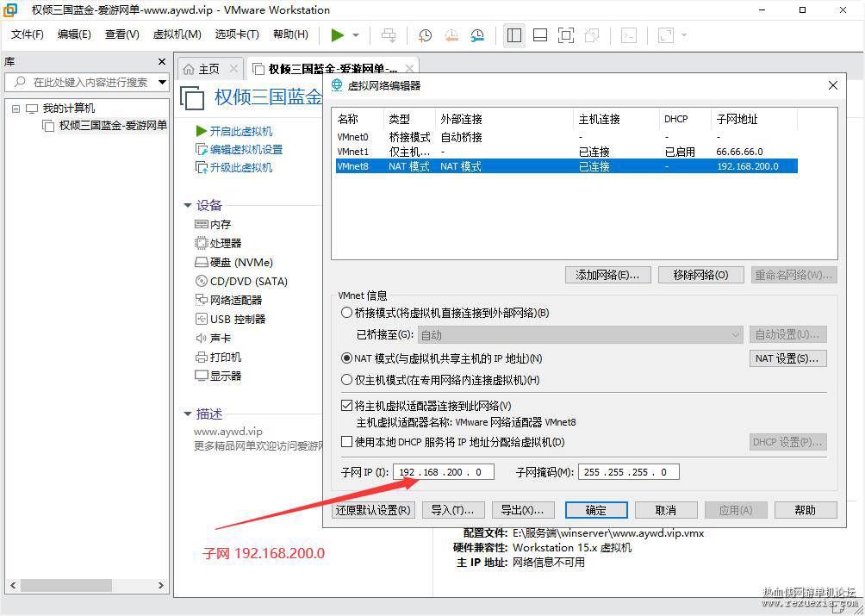Close the 主页 tab
865x616 pixels.
[x=233, y=68]
